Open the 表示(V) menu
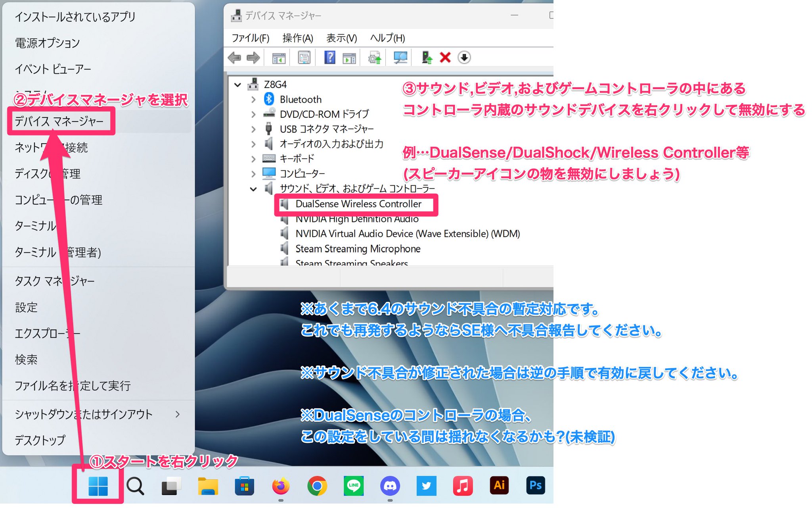812x519 pixels. click(x=342, y=38)
